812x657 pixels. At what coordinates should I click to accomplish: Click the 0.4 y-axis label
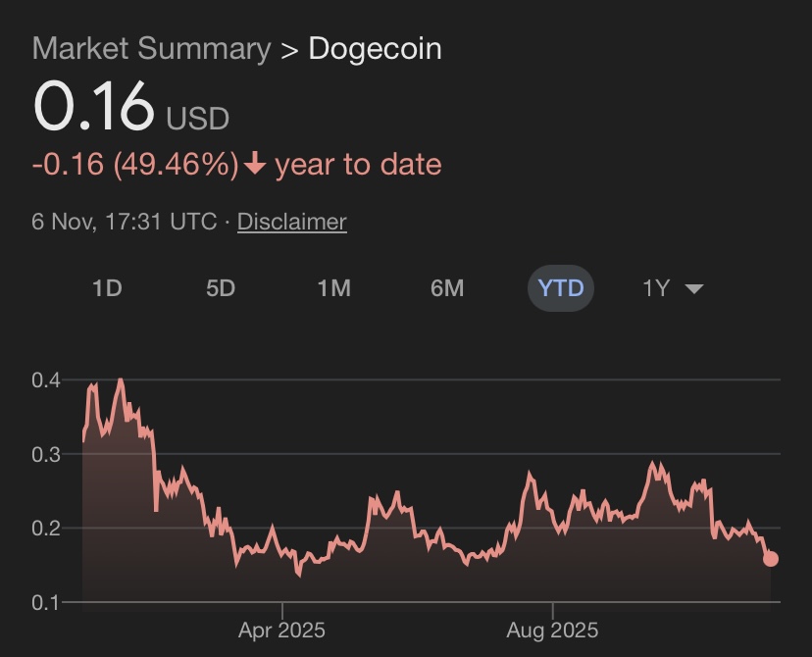coord(46,380)
